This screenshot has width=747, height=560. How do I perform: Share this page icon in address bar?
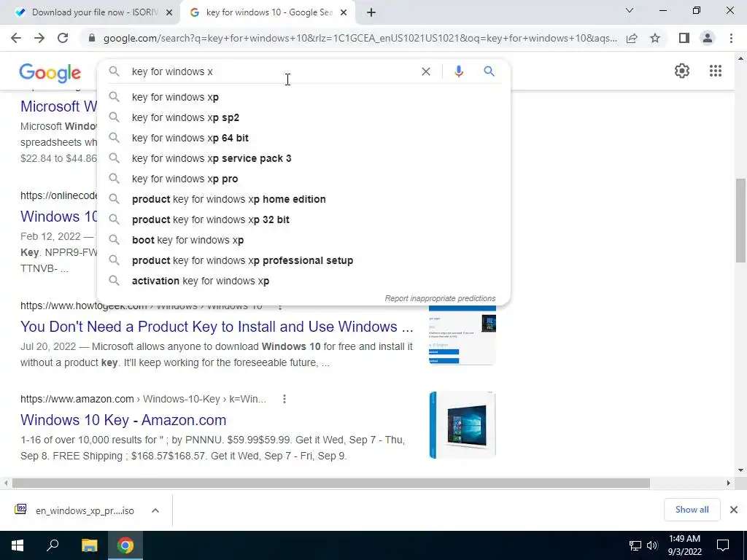point(632,38)
